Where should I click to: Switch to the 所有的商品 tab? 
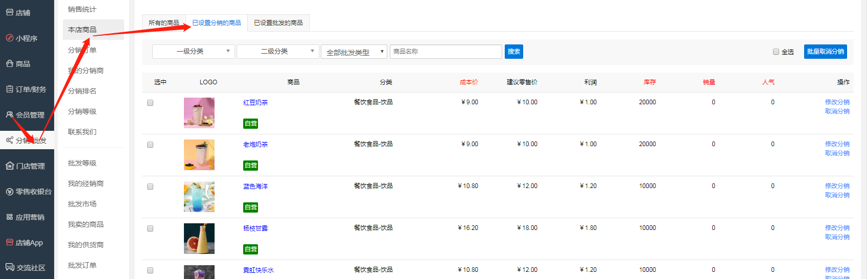coord(163,23)
